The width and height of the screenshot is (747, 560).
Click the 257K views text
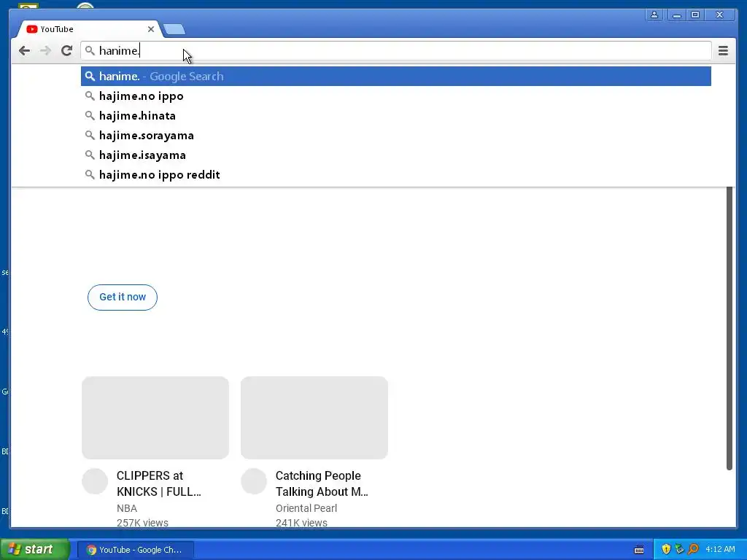(x=142, y=522)
